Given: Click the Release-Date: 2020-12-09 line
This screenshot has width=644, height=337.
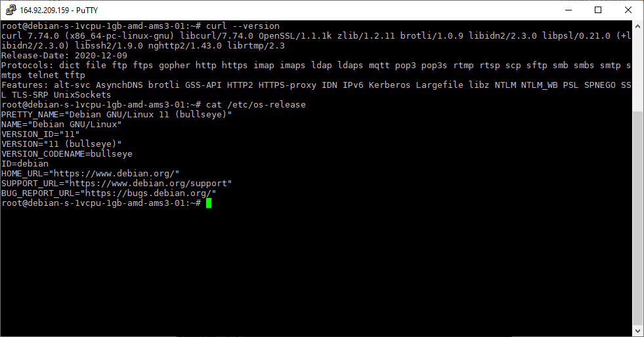Looking at the screenshot, I should (x=64, y=55).
